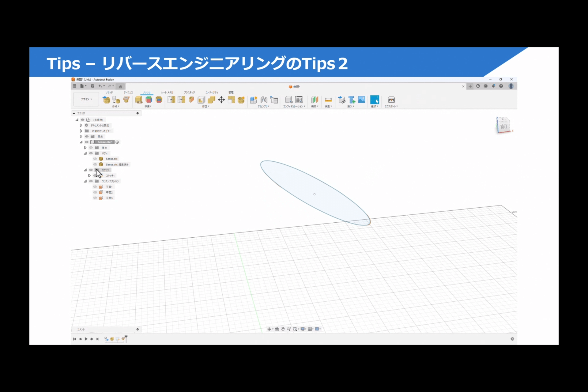Open the 作成 panel dropdown
The height and width of the screenshot is (392, 588).
pyautogui.click(x=116, y=106)
